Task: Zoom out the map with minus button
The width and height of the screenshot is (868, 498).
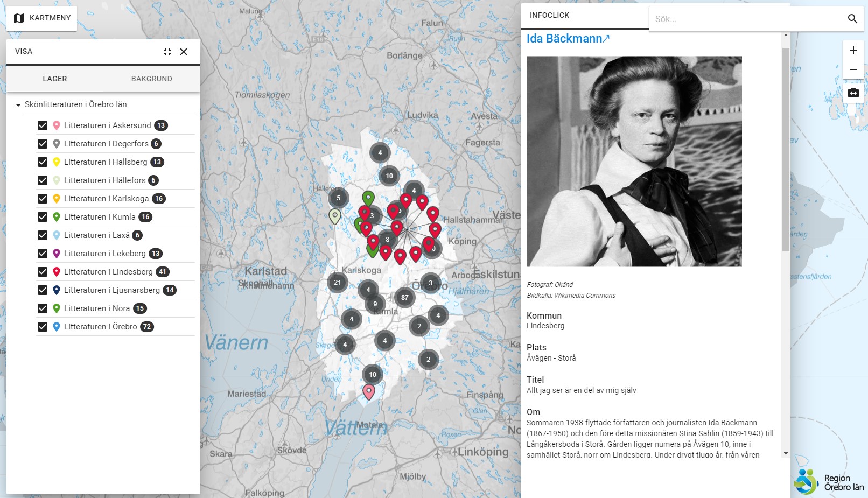Action: 853,70
